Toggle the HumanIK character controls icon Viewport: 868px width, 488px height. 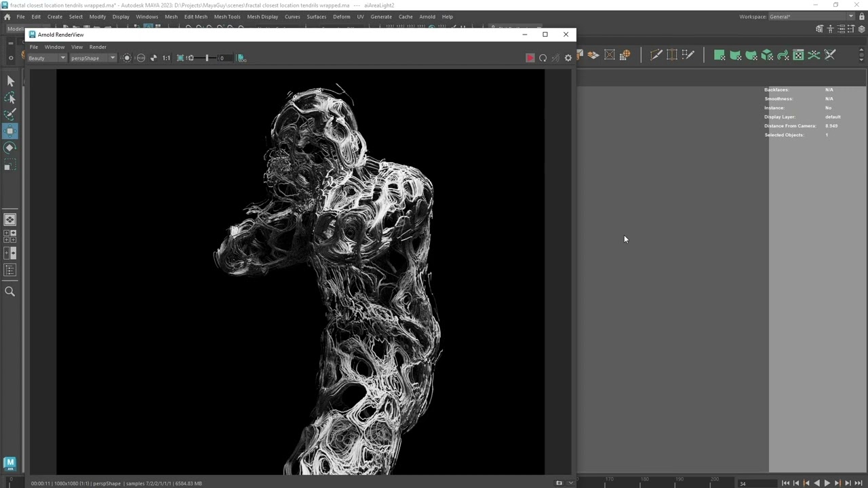click(830, 29)
